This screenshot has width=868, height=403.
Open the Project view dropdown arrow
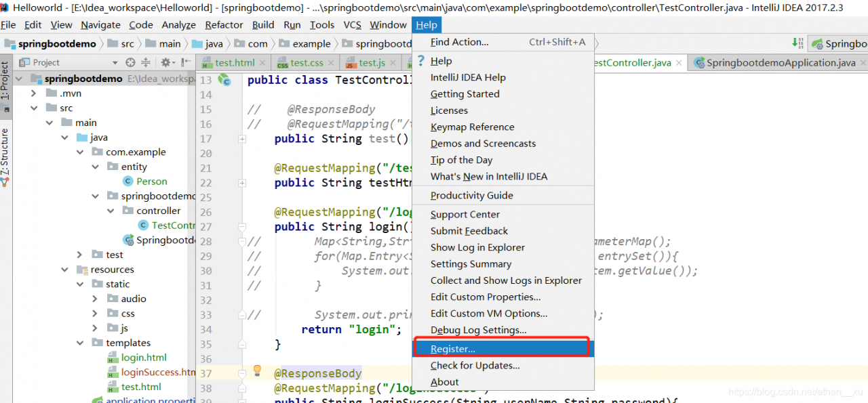pos(114,62)
